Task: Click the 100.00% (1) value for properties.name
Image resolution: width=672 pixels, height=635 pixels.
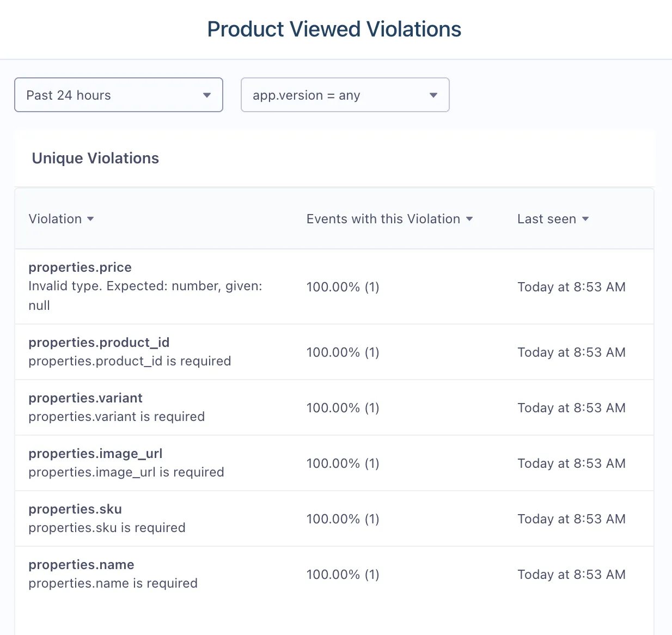Action: pyautogui.click(x=343, y=575)
